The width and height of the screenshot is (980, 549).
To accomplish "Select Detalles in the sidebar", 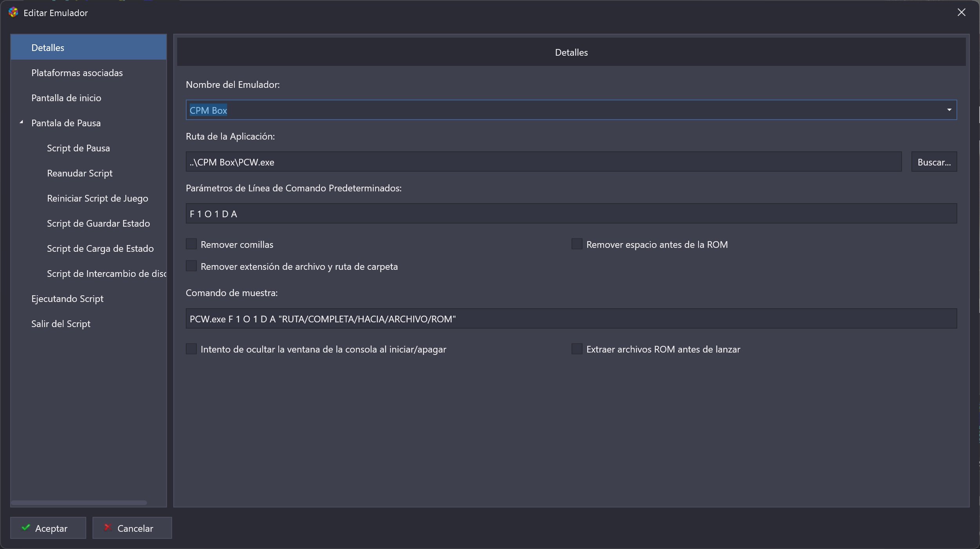I will 89,47.
